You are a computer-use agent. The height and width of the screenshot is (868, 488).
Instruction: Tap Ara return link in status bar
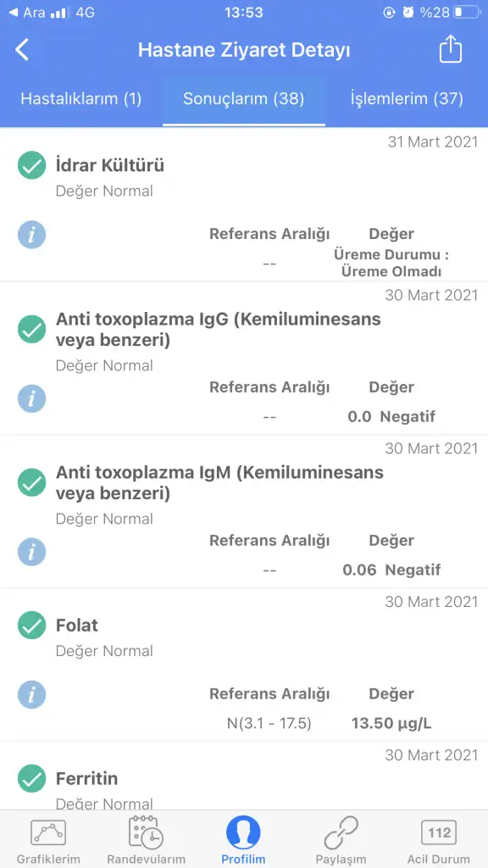[x=28, y=12]
